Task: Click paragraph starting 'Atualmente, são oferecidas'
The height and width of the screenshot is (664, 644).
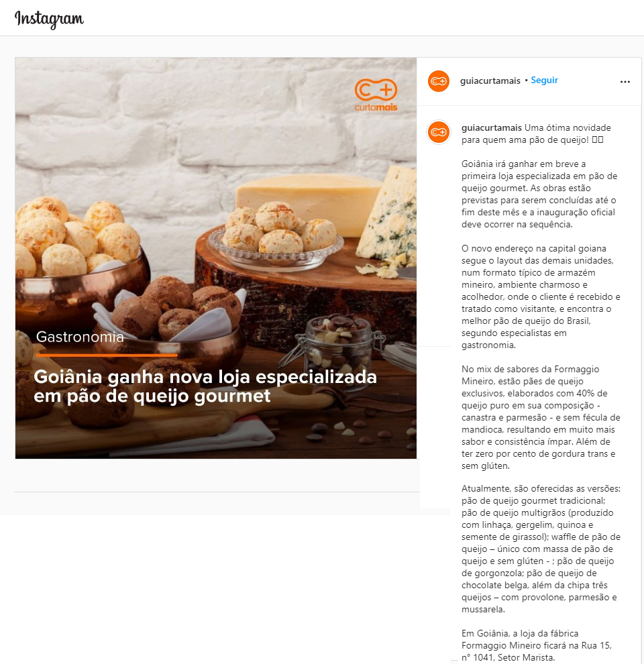Action: point(541,549)
